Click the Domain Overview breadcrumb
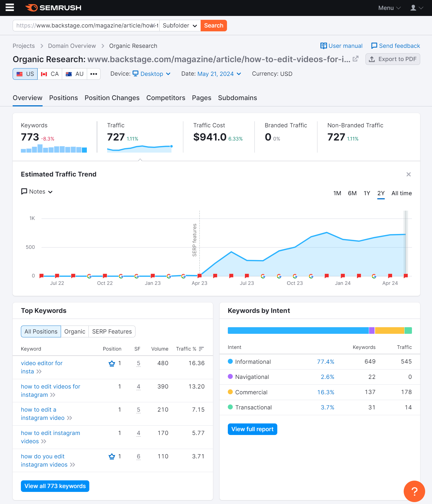 click(72, 46)
